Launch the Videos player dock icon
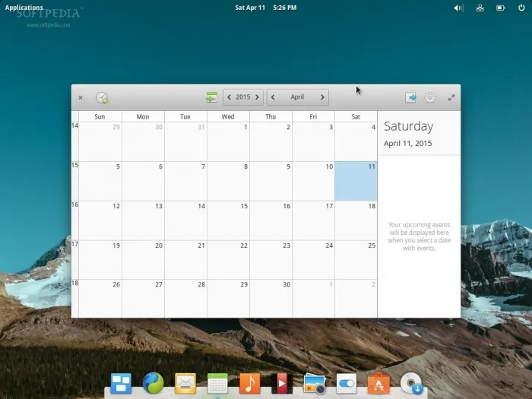 click(x=282, y=383)
